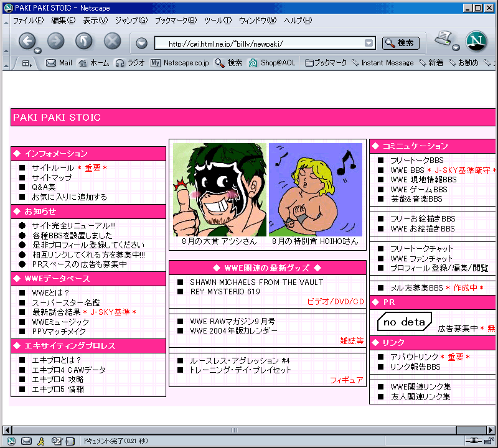The width and height of the screenshot is (498, 448).
Task: Open the サイトマップ link
Action: [x=52, y=178]
